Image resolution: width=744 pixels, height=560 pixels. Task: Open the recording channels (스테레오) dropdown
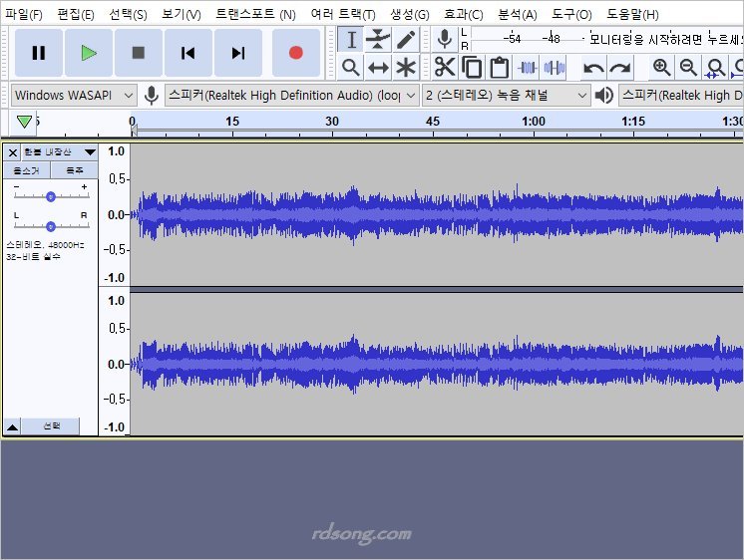point(507,95)
